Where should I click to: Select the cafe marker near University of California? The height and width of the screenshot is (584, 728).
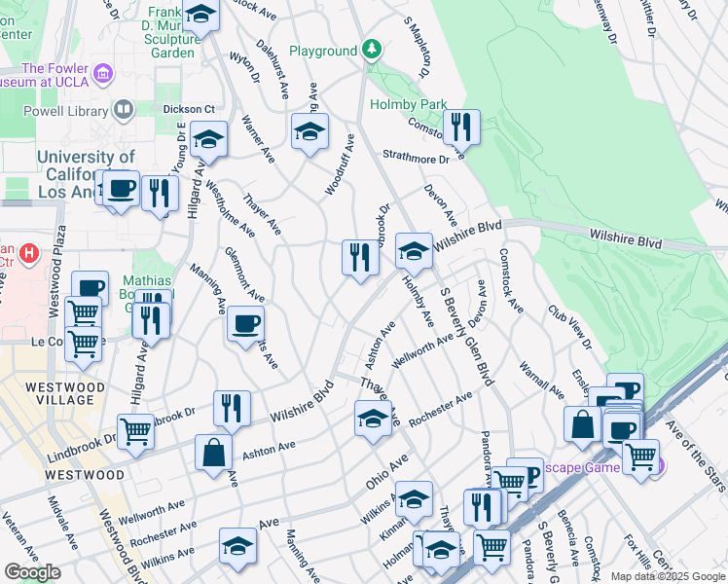coord(121,190)
